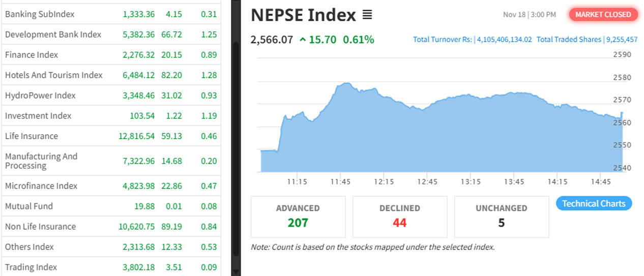Open Technical Charts
The image size is (644, 276).
pyautogui.click(x=594, y=203)
